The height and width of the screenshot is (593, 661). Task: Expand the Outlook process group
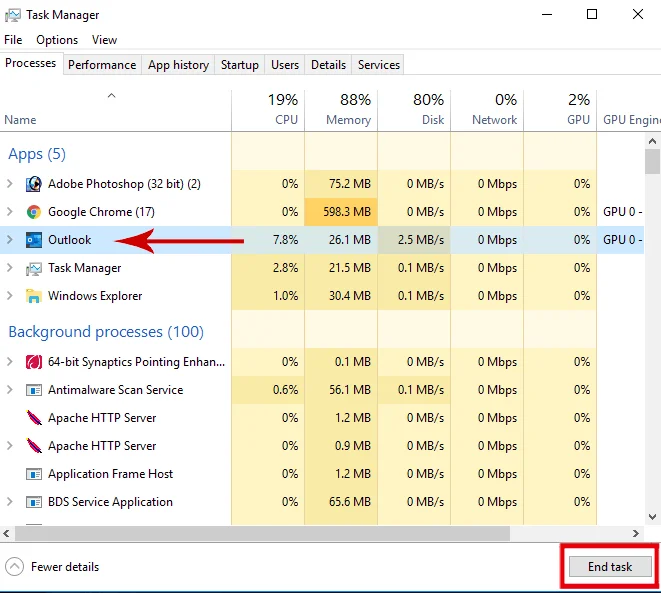click(10, 240)
